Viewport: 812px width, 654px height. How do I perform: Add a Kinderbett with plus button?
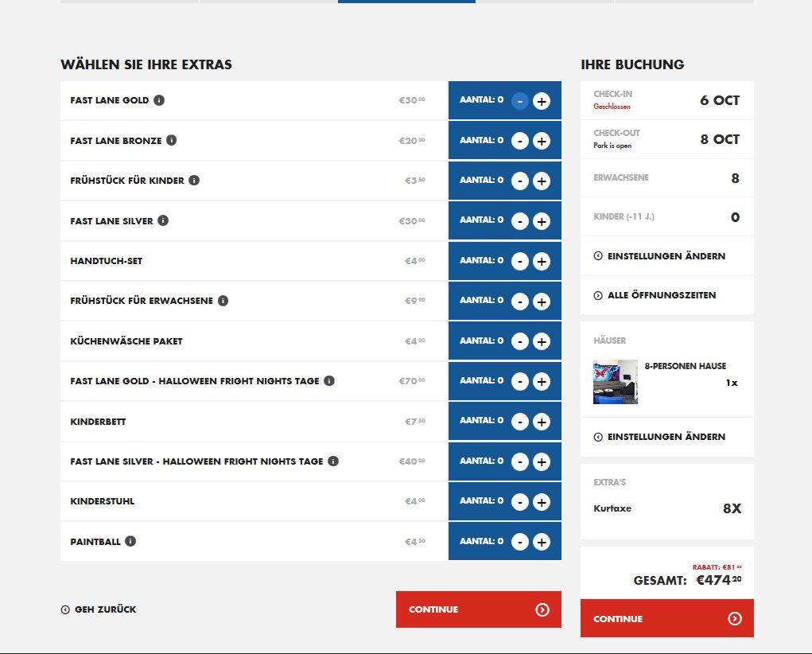541,422
